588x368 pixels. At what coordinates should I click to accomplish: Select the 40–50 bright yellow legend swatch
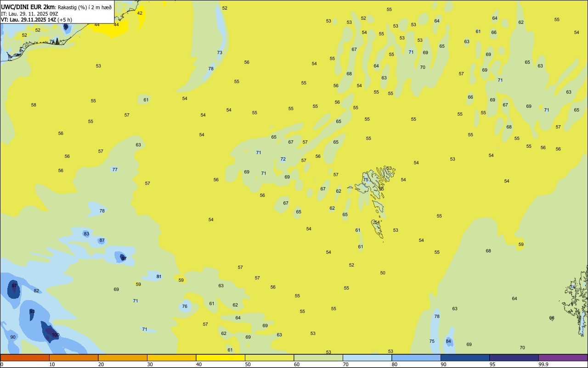tap(220, 357)
